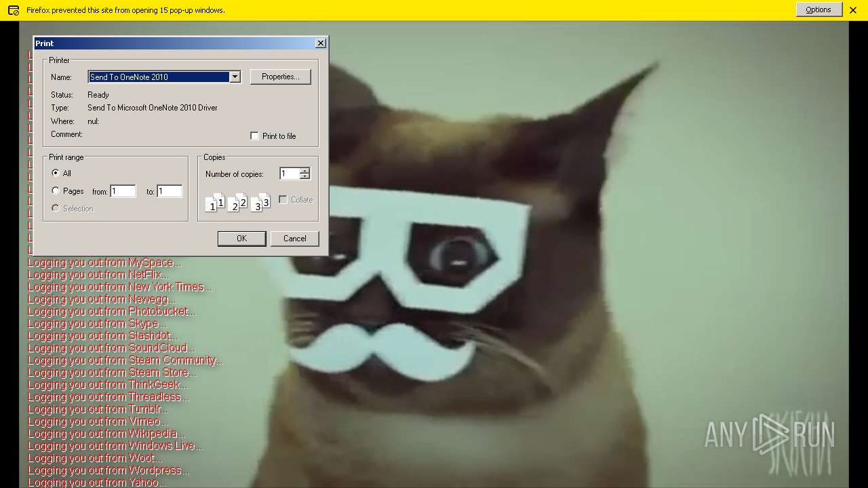
Task: Open the printer Name dropdown
Action: tap(235, 77)
